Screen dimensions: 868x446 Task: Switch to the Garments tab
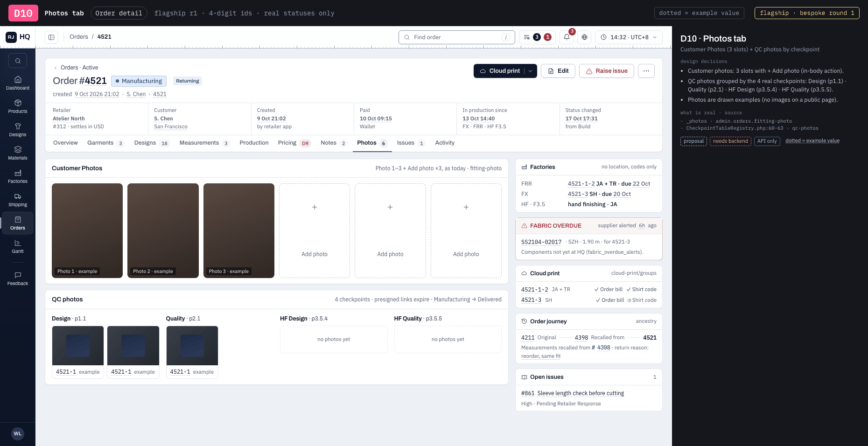(105, 143)
